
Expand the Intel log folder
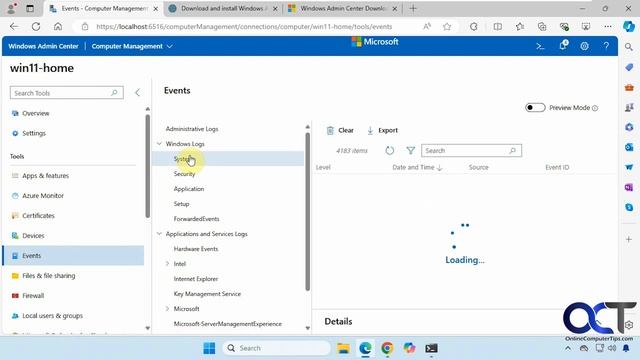point(167,264)
